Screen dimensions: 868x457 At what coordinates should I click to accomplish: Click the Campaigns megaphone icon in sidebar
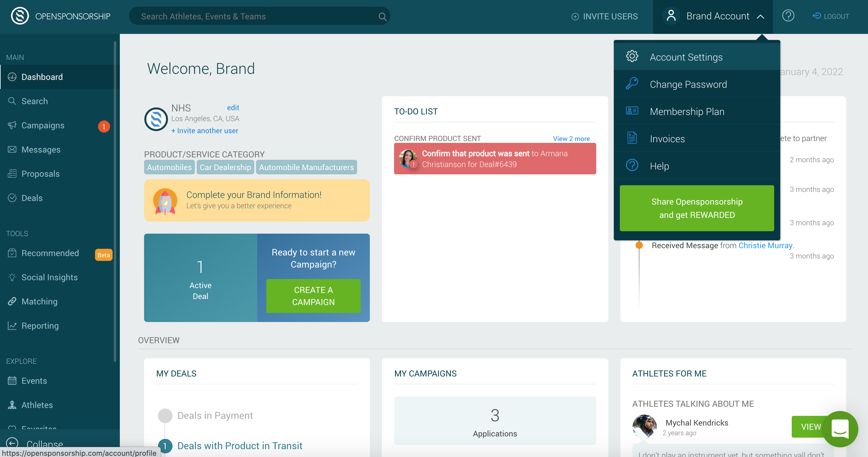[x=12, y=125]
